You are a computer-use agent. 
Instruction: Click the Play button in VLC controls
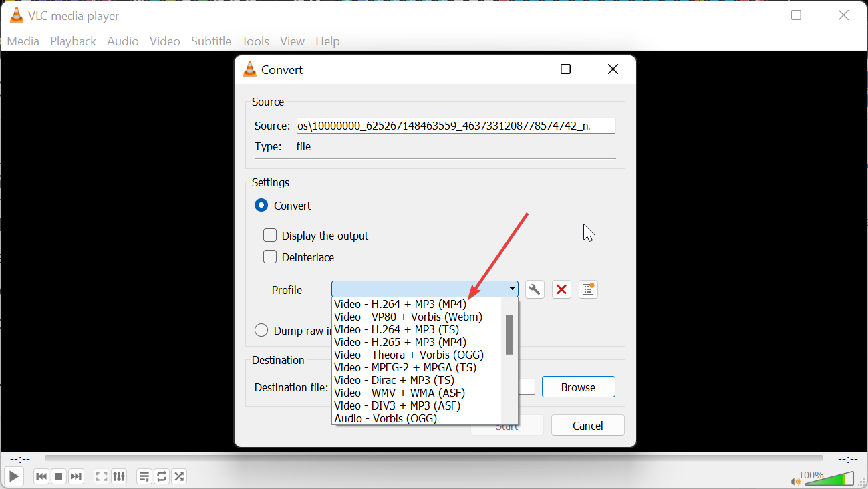pyautogui.click(x=13, y=476)
